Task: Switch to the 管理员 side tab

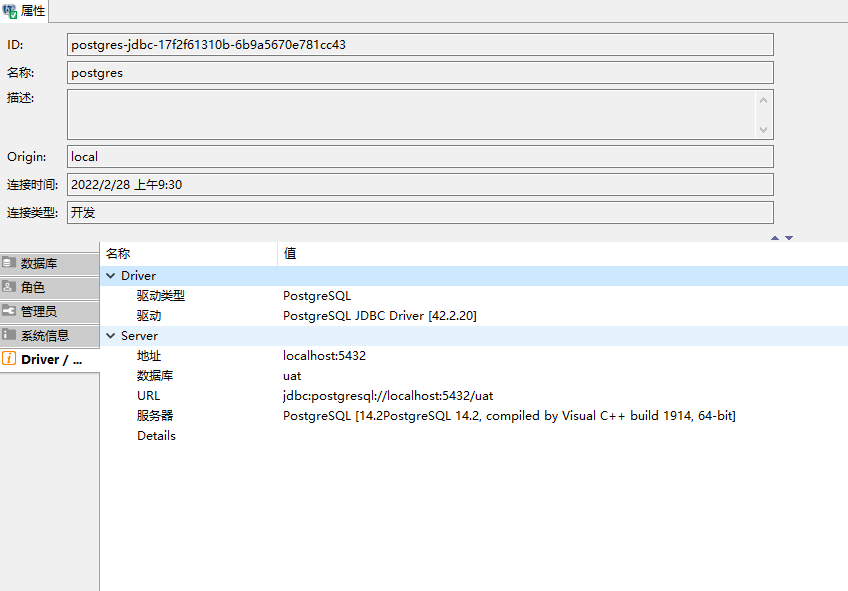Action: click(50, 311)
